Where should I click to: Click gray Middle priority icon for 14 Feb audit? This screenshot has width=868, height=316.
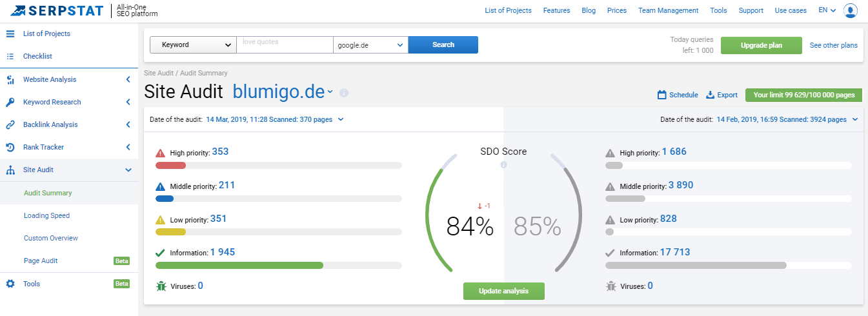click(611, 186)
